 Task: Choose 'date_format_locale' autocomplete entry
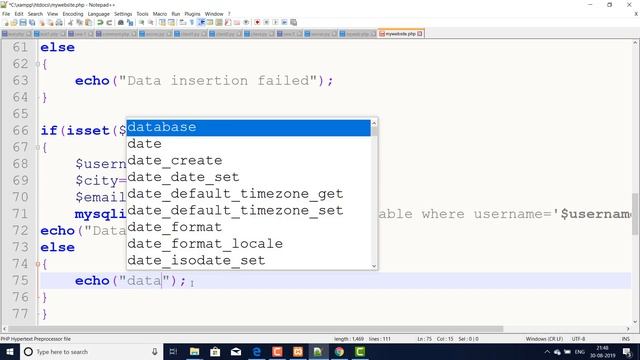click(x=249, y=244)
